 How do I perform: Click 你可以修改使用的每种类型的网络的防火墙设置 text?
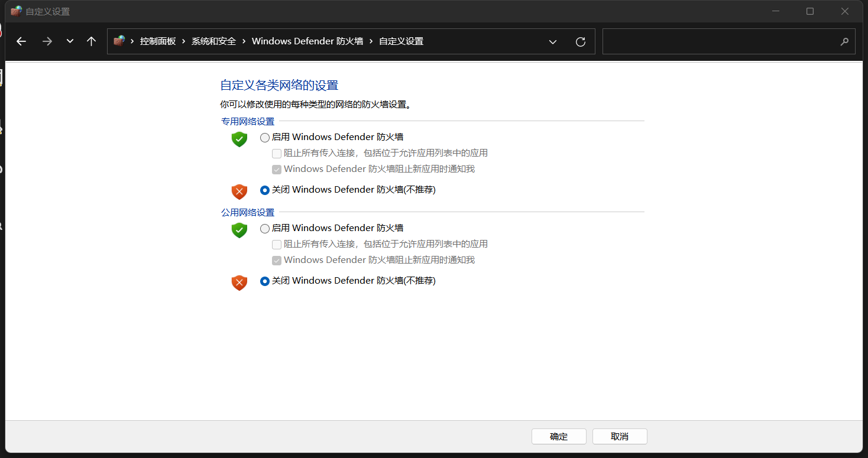pos(316,105)
